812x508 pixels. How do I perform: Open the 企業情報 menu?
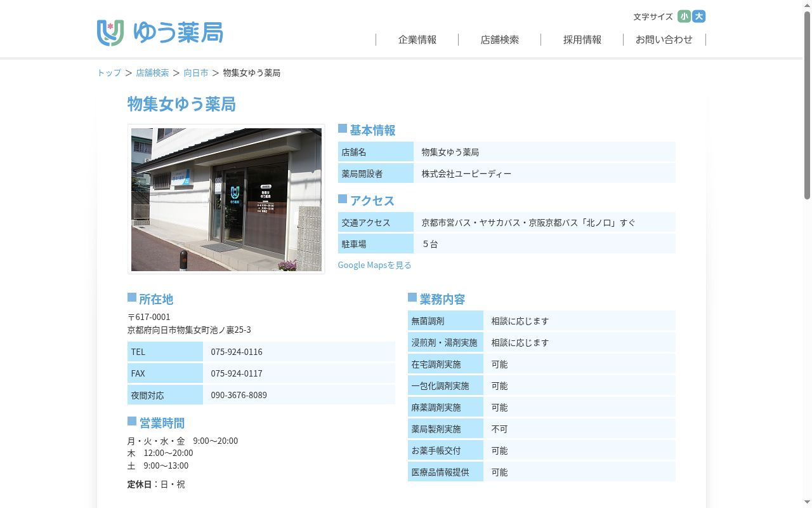(x=417, y=39)
